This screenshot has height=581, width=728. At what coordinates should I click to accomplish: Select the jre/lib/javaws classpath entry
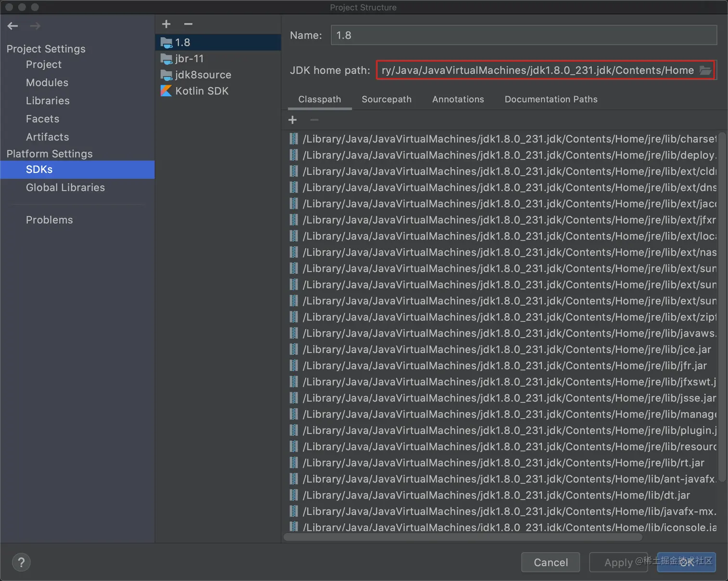tap(501, 333)
